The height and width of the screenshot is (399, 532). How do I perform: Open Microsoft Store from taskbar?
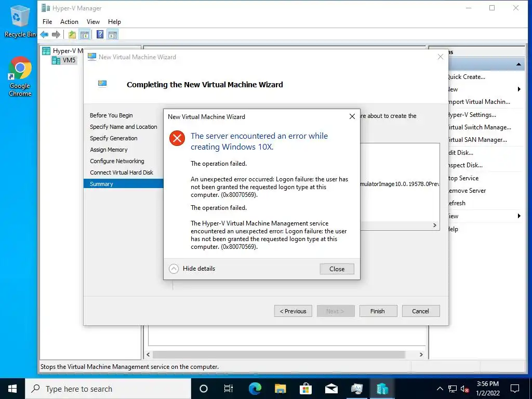[305, 389]
